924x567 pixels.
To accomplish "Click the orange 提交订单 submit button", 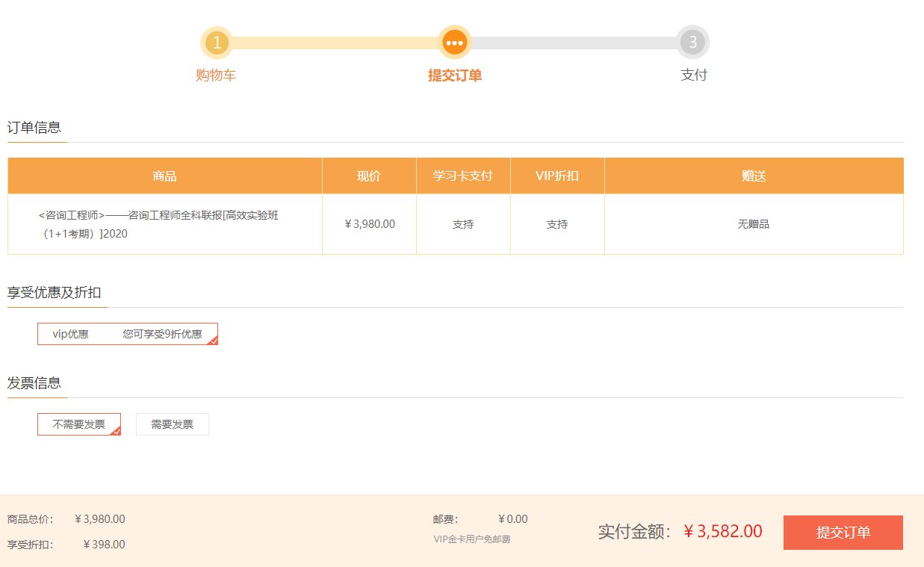I will coord(843,532).
